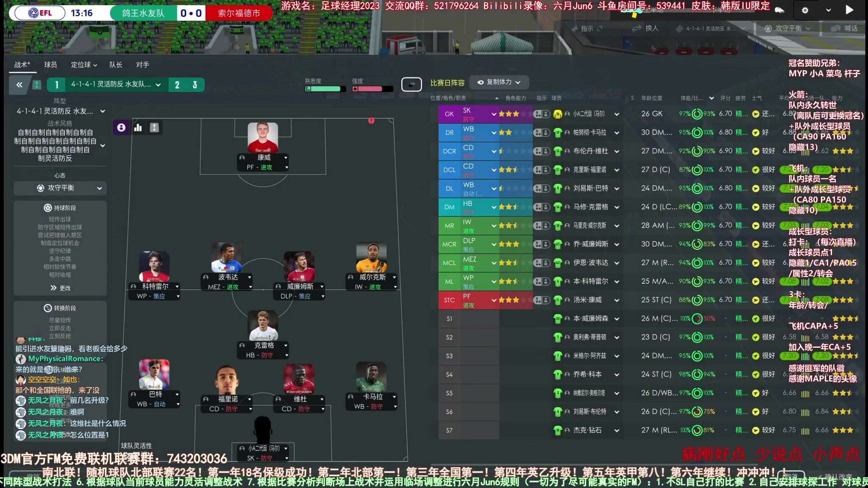The width and height of the screenshot is (868, 488).
Task: Switch to the 球员 tab
Action: coord(50,64)
